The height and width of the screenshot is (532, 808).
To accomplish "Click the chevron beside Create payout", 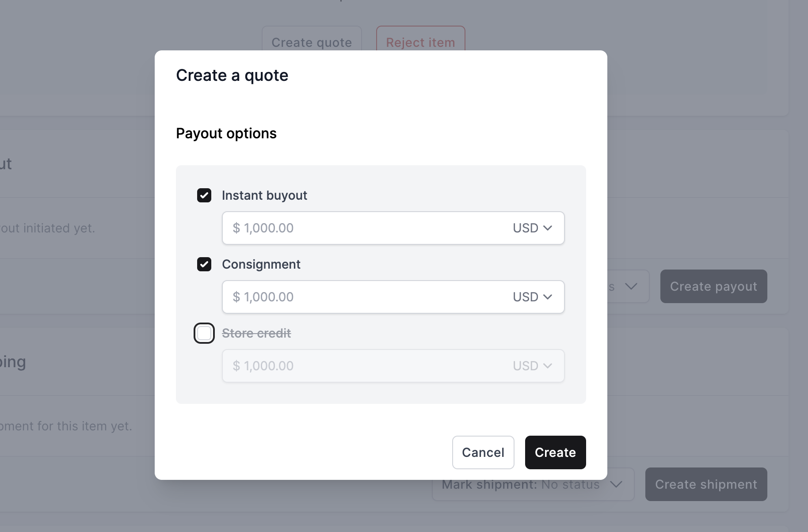I will click(x=631, y=286).
